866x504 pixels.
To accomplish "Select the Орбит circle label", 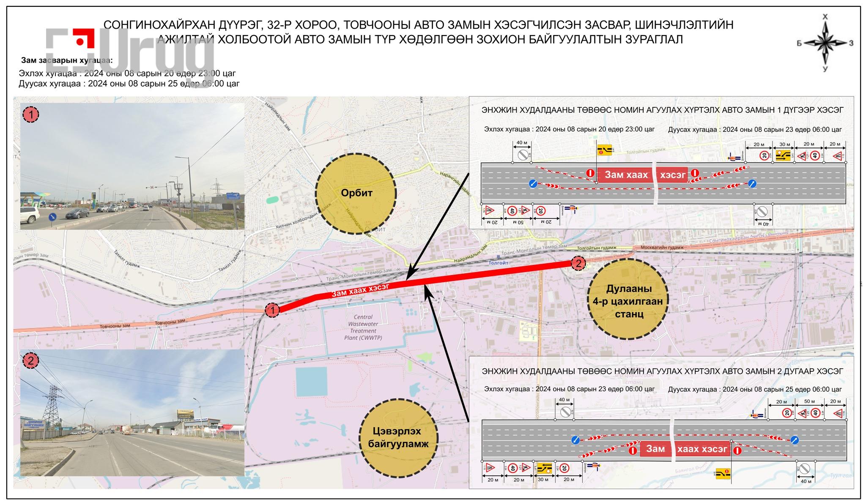I will 356,193.
